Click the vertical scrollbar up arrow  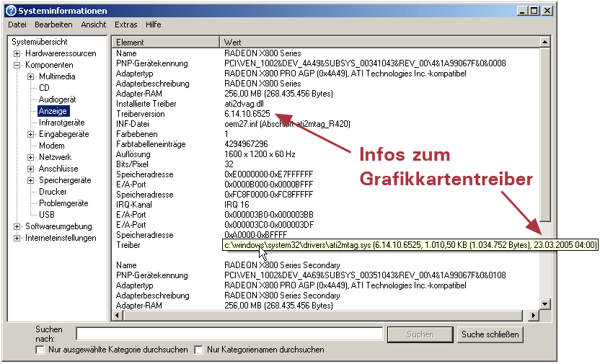tap(545, 42)
